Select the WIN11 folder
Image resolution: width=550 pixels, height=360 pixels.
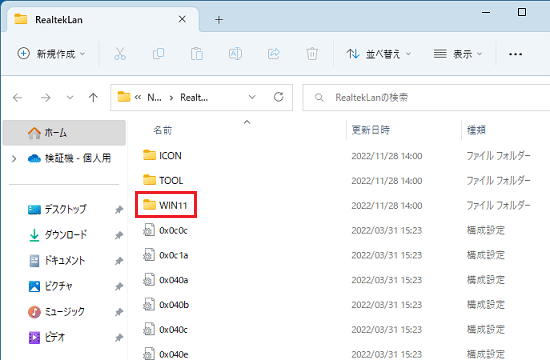click(173, 206)
